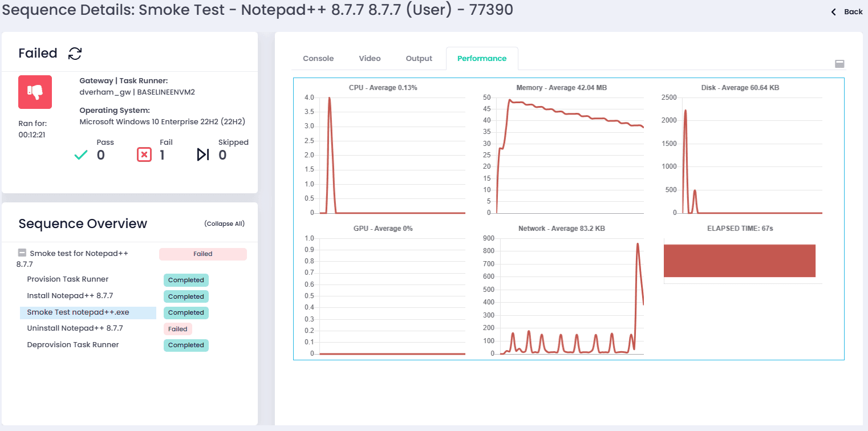Click the red thumbs-down status icon
Image resolution: width=868 pixels, height=431 pixels.
35,92
